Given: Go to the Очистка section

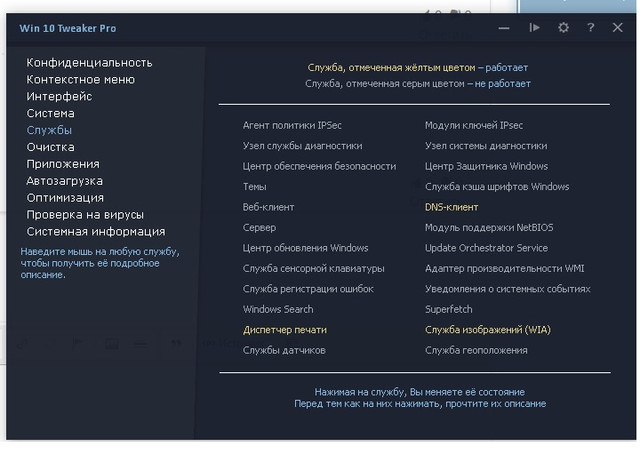Looking at the screenshot, I should [51, 147].
